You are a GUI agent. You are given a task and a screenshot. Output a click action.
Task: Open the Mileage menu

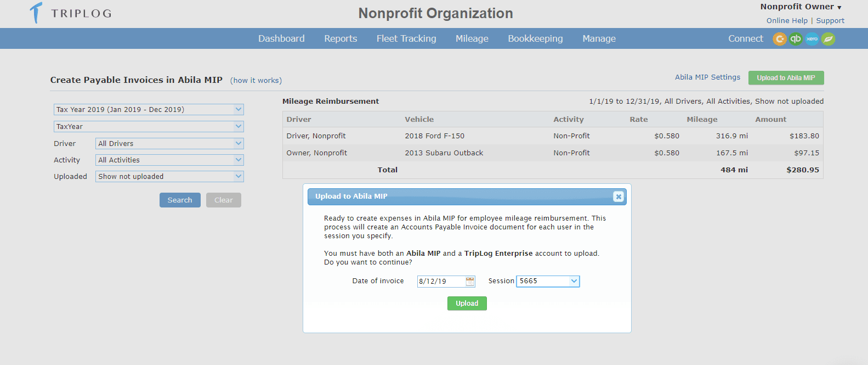click(x=472, y=38)
